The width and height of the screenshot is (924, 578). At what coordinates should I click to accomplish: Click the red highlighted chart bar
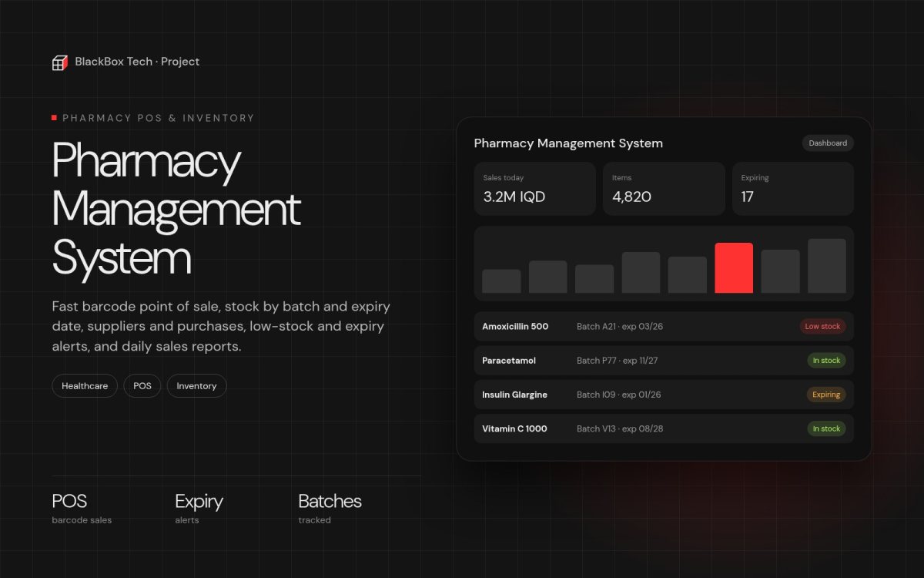(734, 268)
